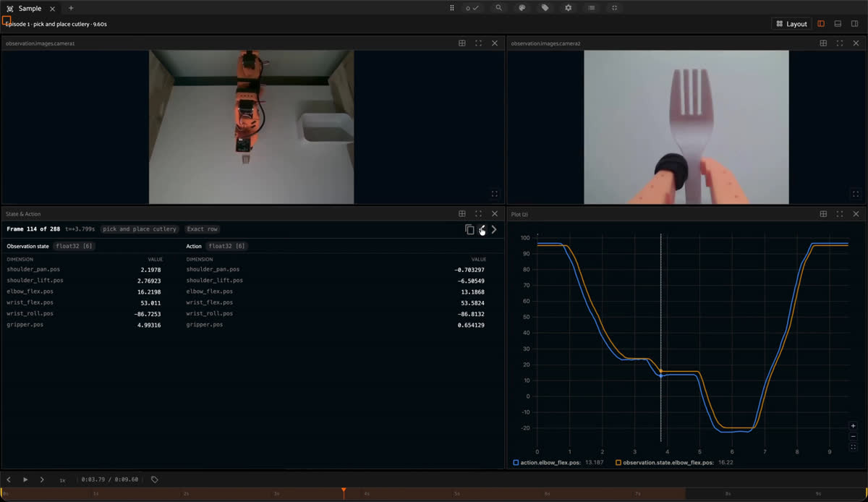The image size is (868, 502).
Task: Click the observation wrist_roll.pos row label
Action: [x=30, y=314]
